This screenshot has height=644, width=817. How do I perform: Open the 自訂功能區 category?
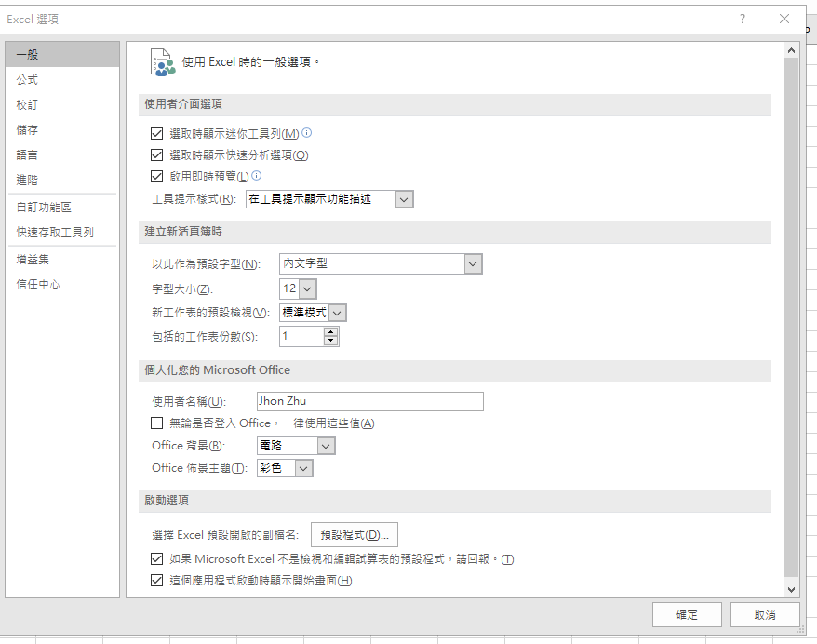[x=62, y=208]
